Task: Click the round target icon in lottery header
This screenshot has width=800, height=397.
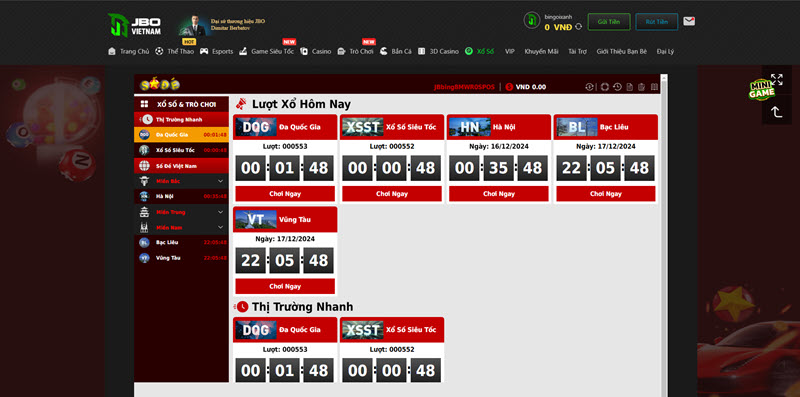Action: (605, 87)
